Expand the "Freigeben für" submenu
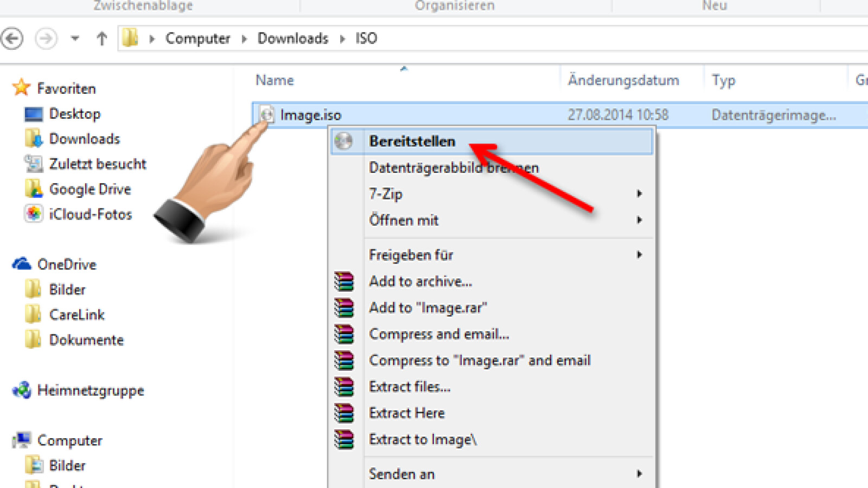 pos(639,254)
